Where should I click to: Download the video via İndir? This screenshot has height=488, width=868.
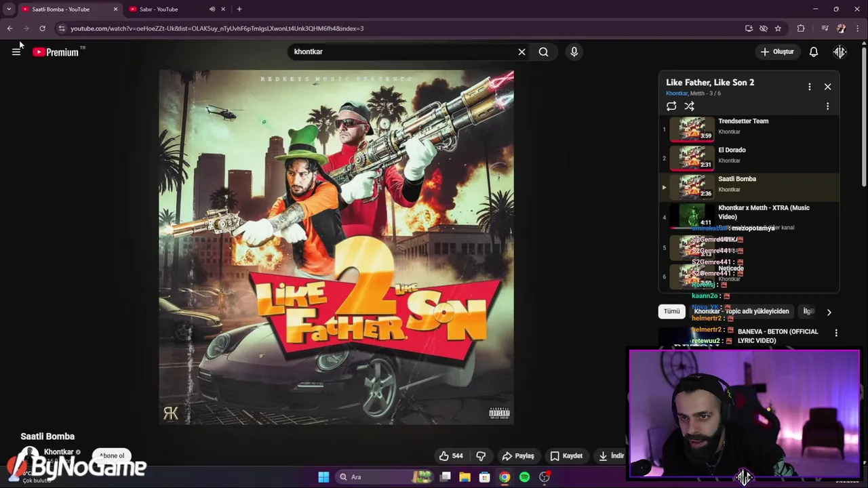coord(611,456)
